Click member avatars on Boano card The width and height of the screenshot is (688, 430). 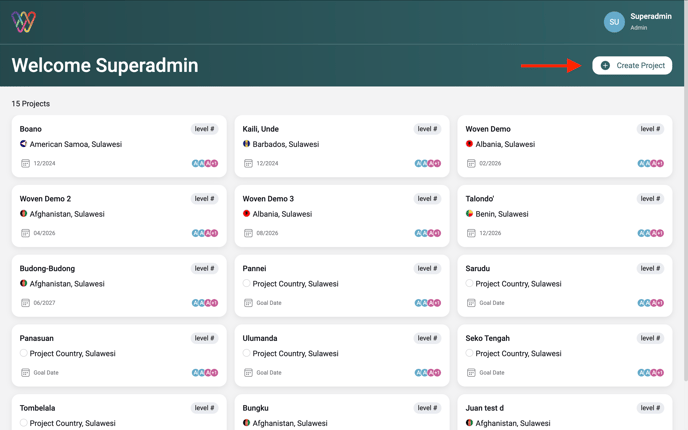pyautogui.click(x=205, y=163)
